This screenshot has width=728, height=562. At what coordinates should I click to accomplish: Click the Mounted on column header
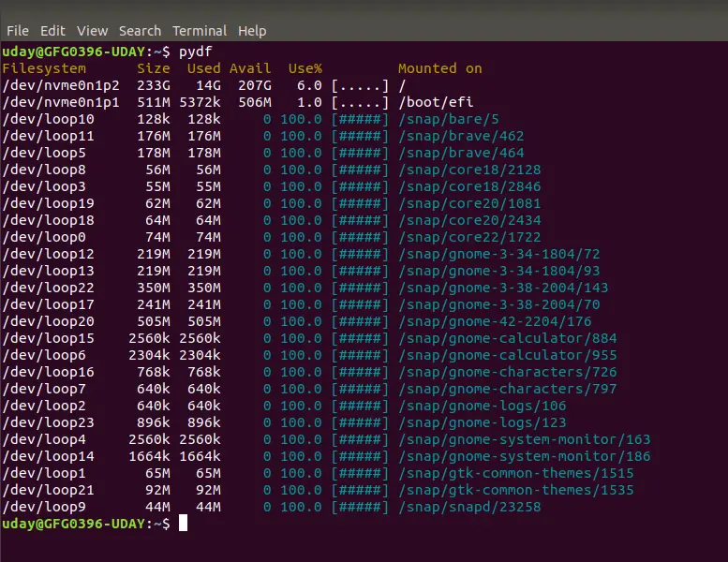pyautogui.click(x=440, y=68)
